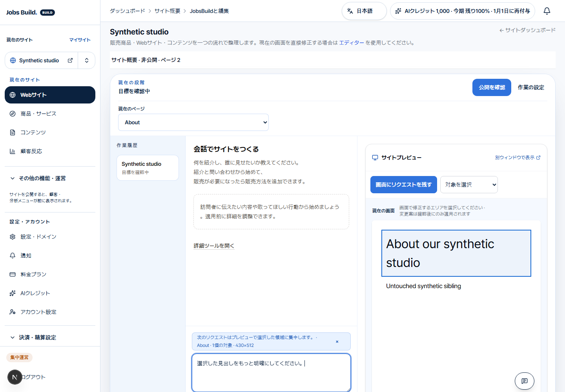Open 顧客反応 in the sidebar

click(50, 151)
